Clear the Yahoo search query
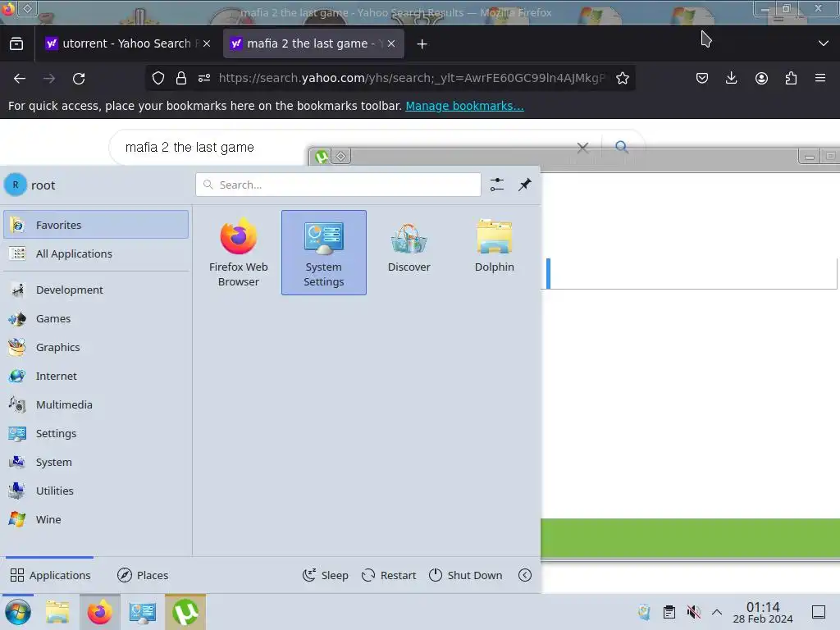840x630 pixels. [583, 148]
